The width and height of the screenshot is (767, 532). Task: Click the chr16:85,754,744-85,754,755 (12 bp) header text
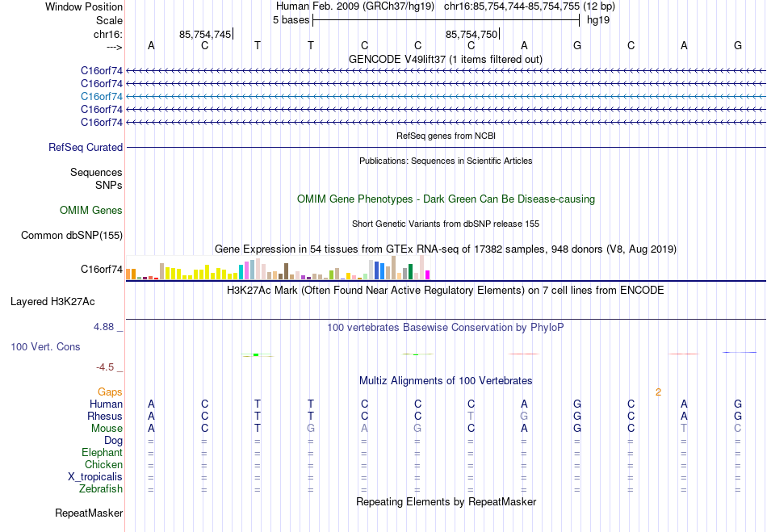(x=530, y=6)
